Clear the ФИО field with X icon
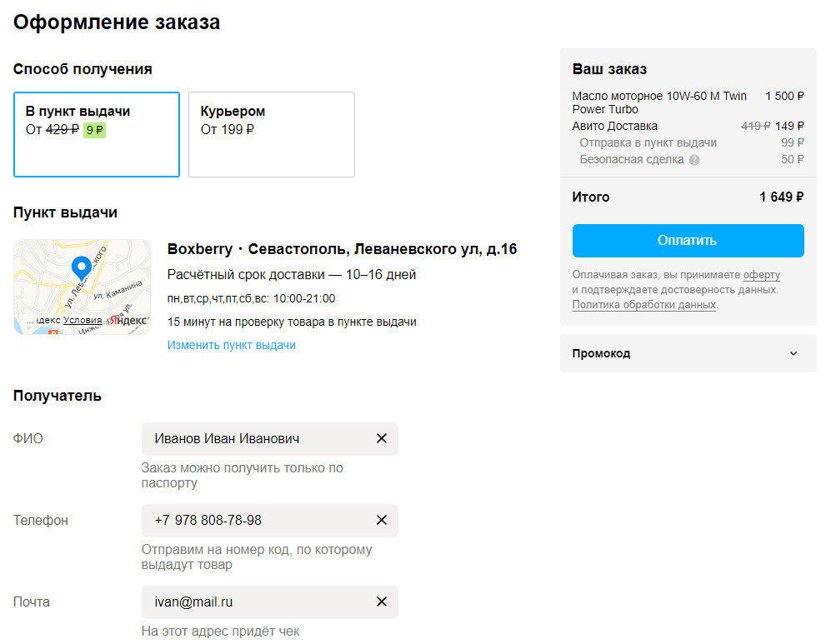 [x=382, y=438]
